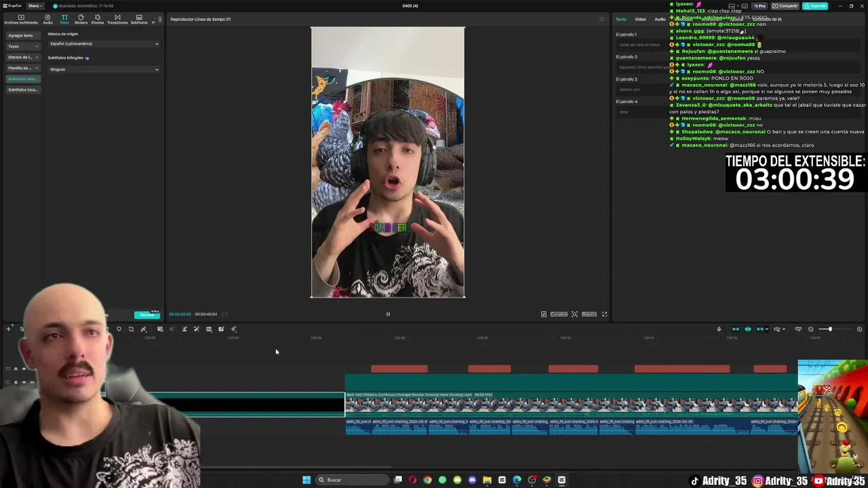
Task: Adjust the timeline zoom slider handle
Action: (829, 329)
